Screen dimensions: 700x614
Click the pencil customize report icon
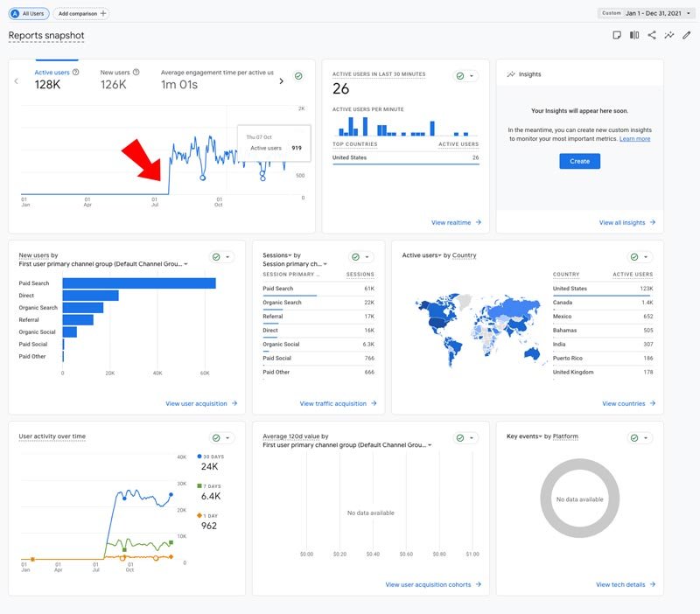pos(687,35)
